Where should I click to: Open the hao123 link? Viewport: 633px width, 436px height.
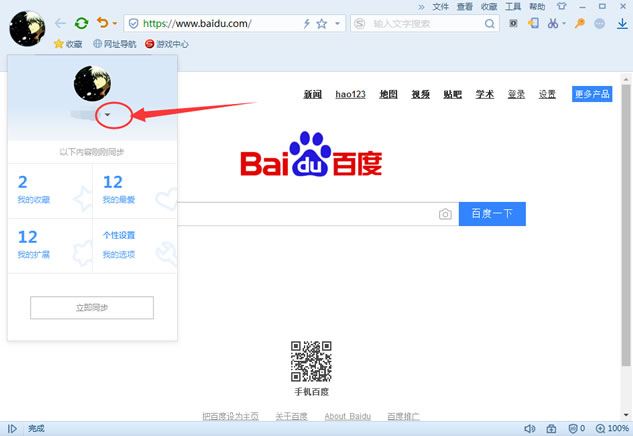[350, 94]
